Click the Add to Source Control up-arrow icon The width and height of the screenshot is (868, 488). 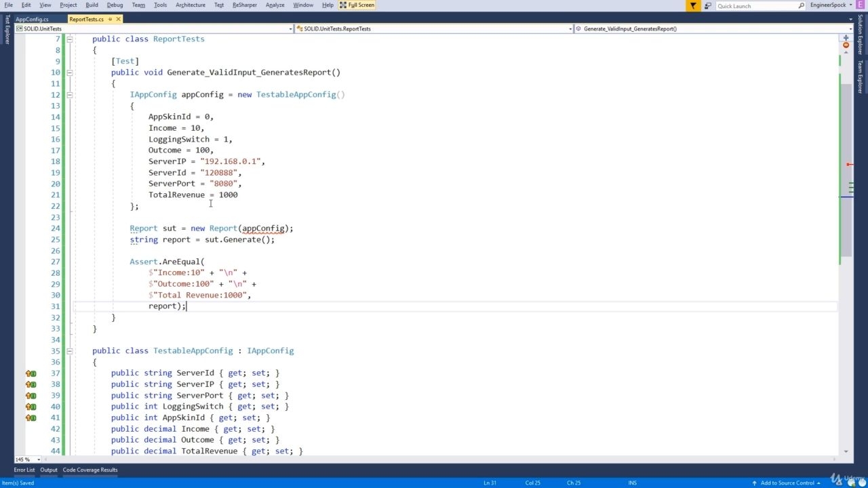[754, 483]
